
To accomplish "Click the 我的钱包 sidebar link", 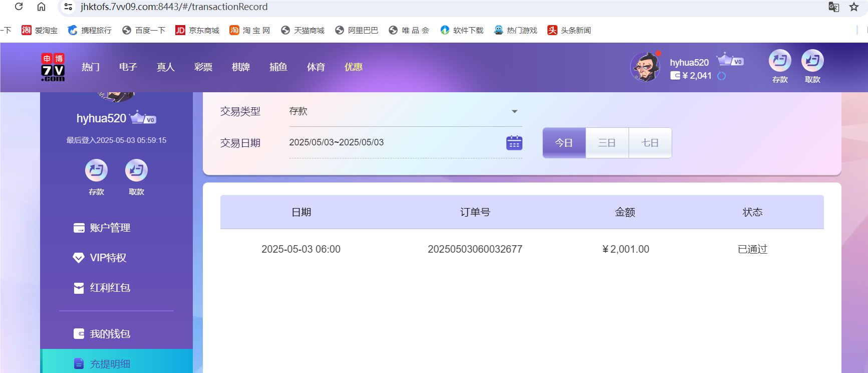I will click(x=110, y=334).
